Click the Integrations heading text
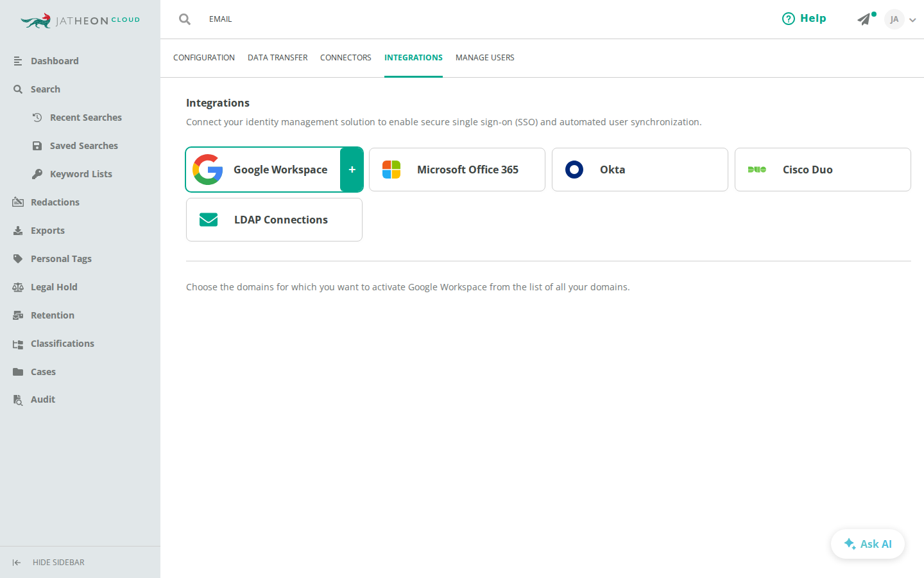 click(218, 103)
